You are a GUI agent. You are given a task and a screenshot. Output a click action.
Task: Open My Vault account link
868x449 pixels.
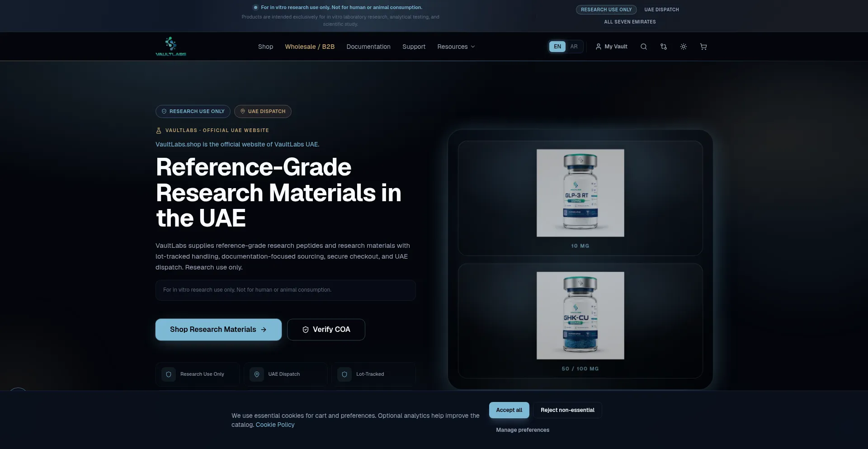coord(611,47)
